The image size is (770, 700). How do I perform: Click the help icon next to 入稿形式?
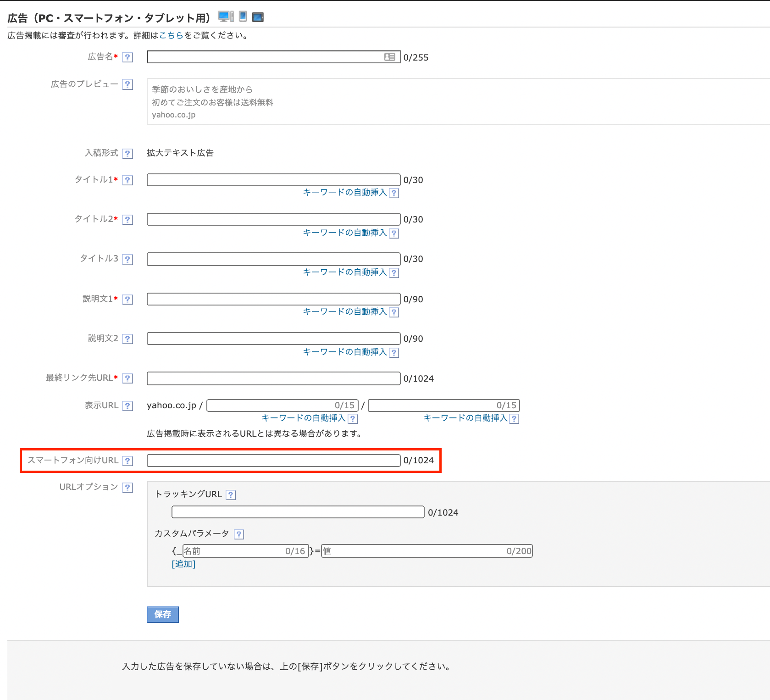128,153
